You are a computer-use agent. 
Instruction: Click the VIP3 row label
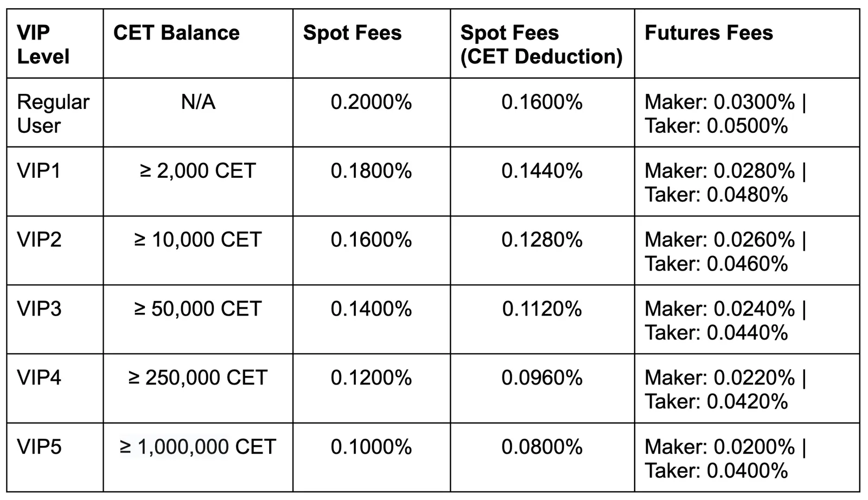[x=55, y=319]
